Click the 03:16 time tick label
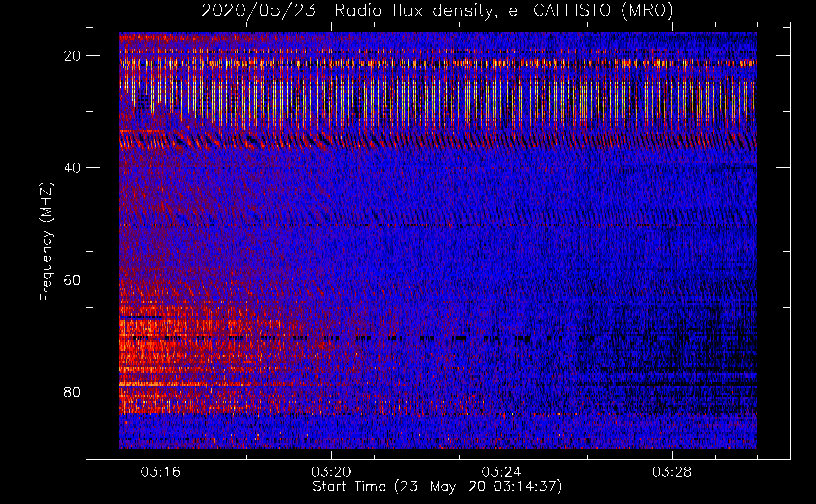Image resolution: width=816 pixels, height=504 pixels. pyautogui.click(x=161, y=472)
